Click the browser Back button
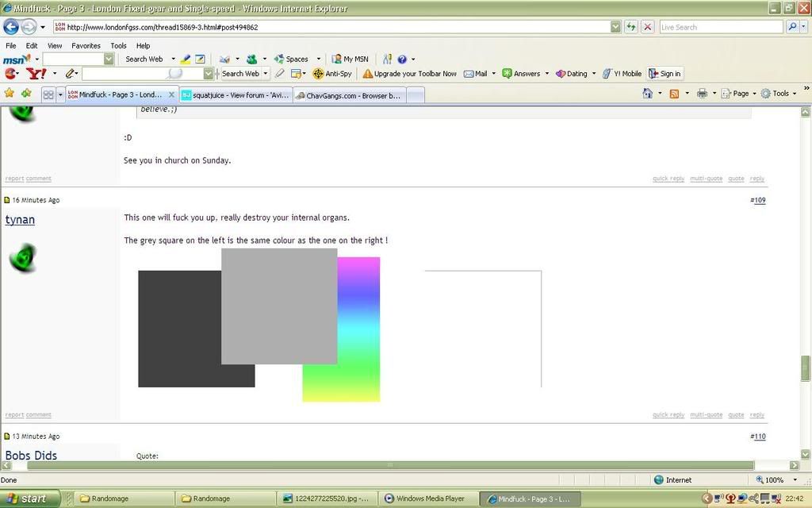Viewport: 812px width, 508px height. click(x=11, y=26)
